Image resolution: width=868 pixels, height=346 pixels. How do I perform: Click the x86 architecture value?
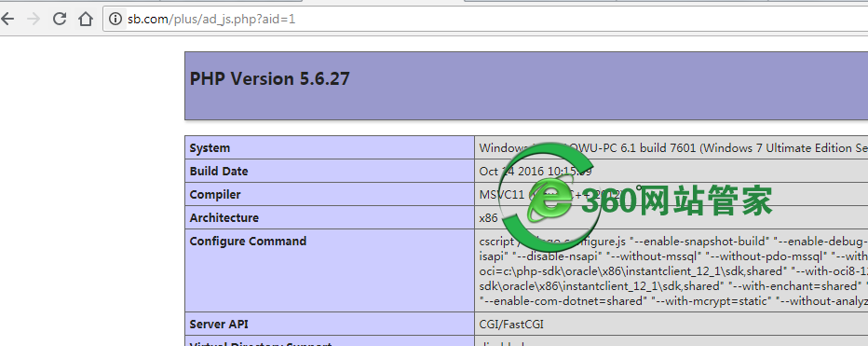[488, 218]
